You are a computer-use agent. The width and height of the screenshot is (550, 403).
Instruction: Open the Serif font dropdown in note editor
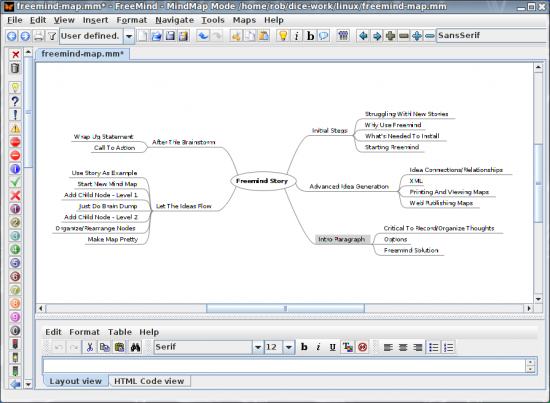(x=258, y=347)
